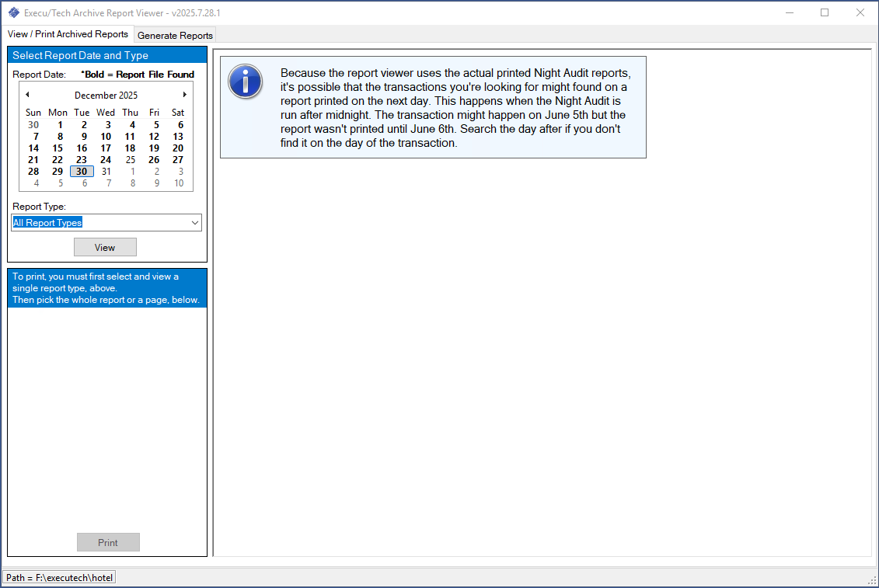
Task: Minimize the Archive Report Viewer window
Action: click(789, 12)
